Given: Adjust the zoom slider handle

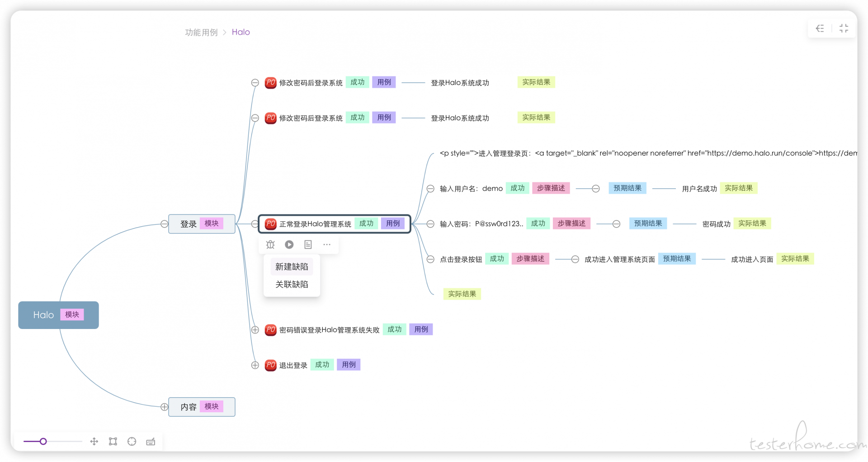Looking at the screenshot, I should pyautogui.click(x=43, y=441).
